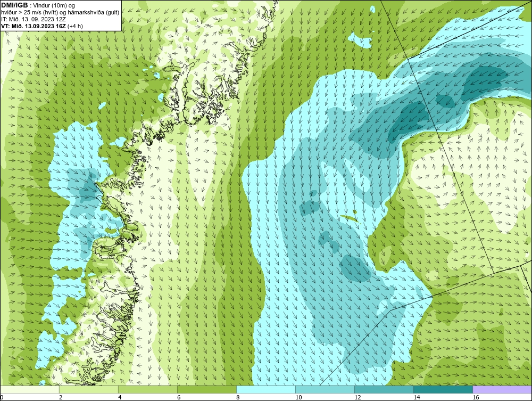Screen dimensions: 532x401
Task: Click the legend label '4'
Action: point(120,397)
